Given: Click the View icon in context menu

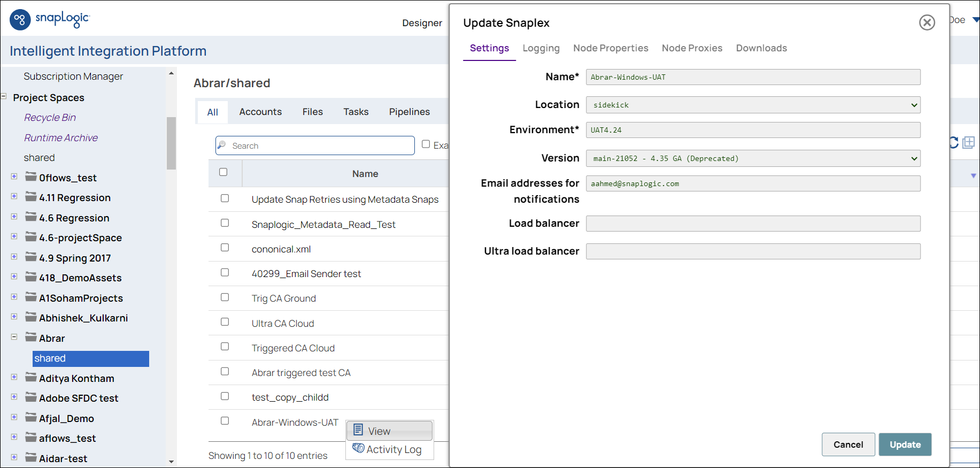Looking at the screenshot, I should [358, 430].
